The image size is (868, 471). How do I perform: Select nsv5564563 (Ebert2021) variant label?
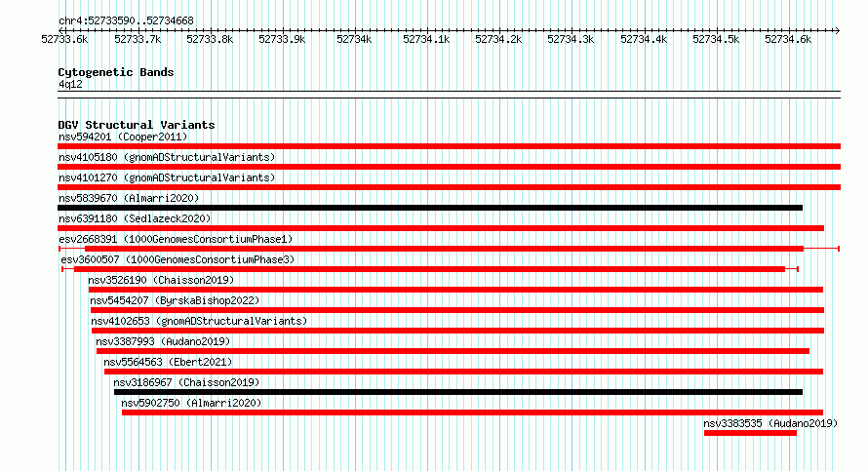[x=168, y=362]
